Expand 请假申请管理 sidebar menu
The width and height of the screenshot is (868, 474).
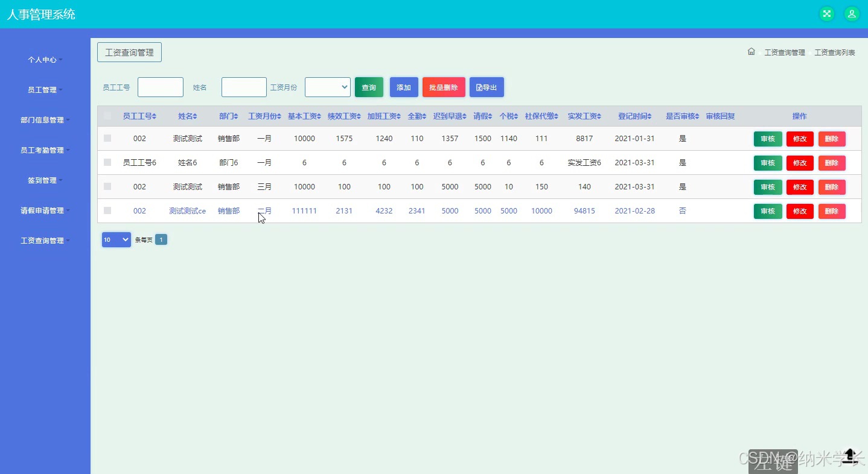coord(45,210)
